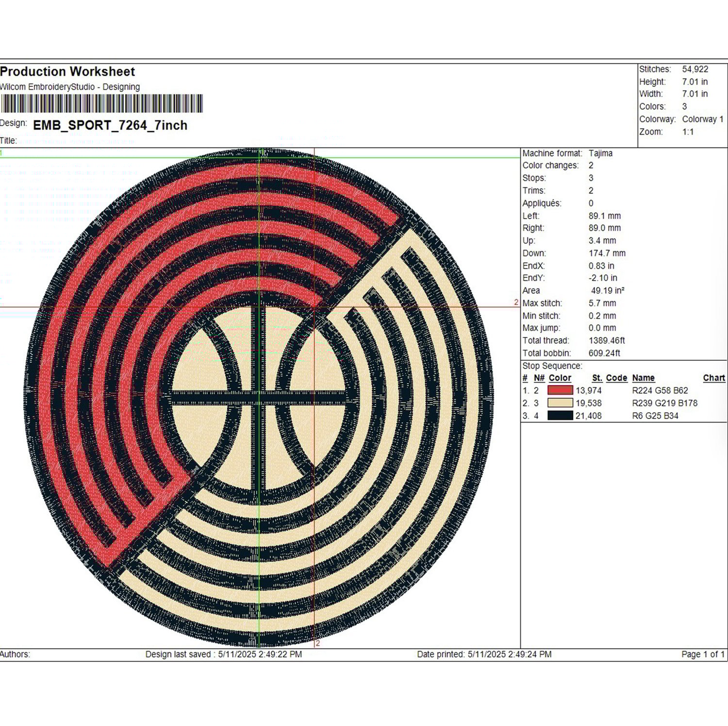Click "Page 1 of 1" in the footer
This screenshot has height=726, width=728.
point(703,654)
